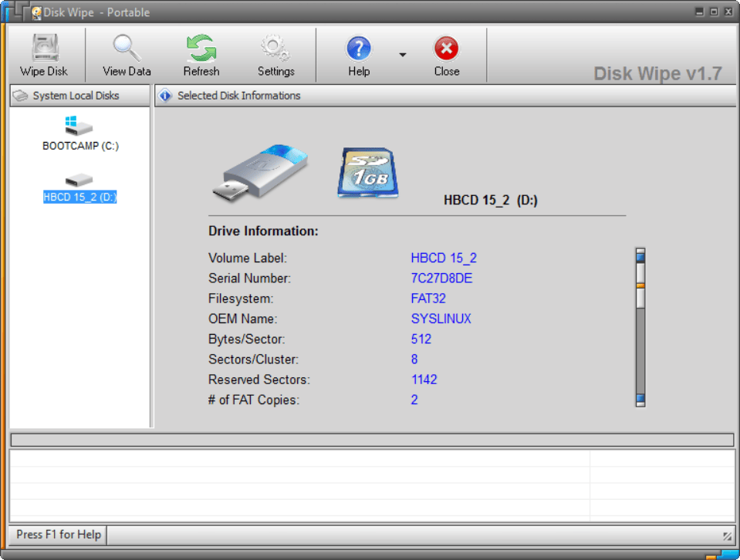Click the USB flash drive image
The width and height of the screenshot is (740, 560).
tap(260, 173)
